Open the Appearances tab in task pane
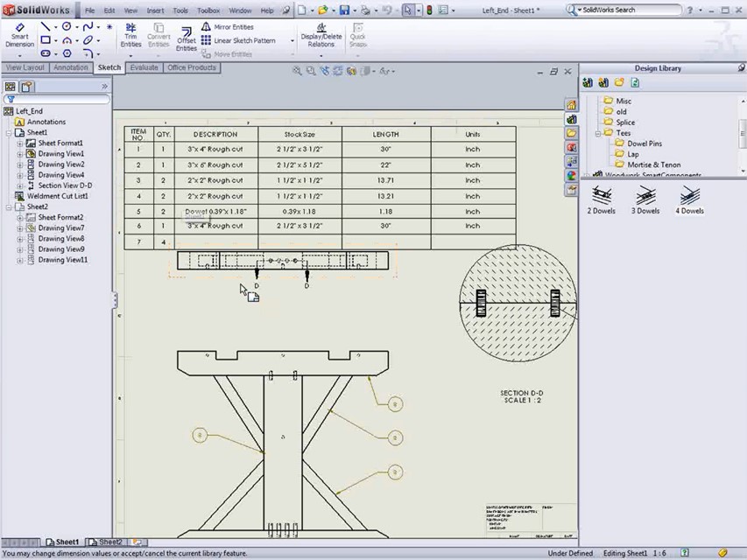 [571, 175]
